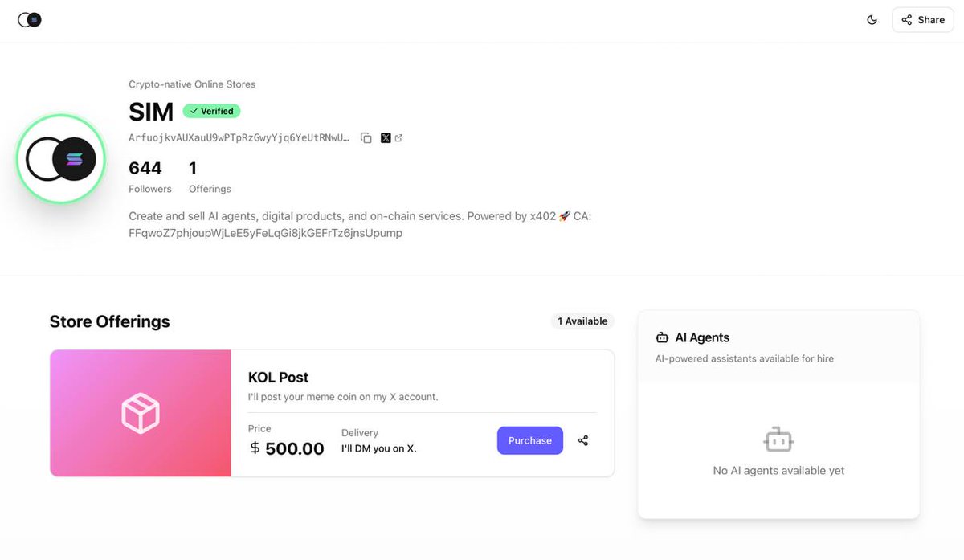The image size is (964, 560).
Task: Share the KOL Post offering via the share icon
Action: (x=583, y=440)
